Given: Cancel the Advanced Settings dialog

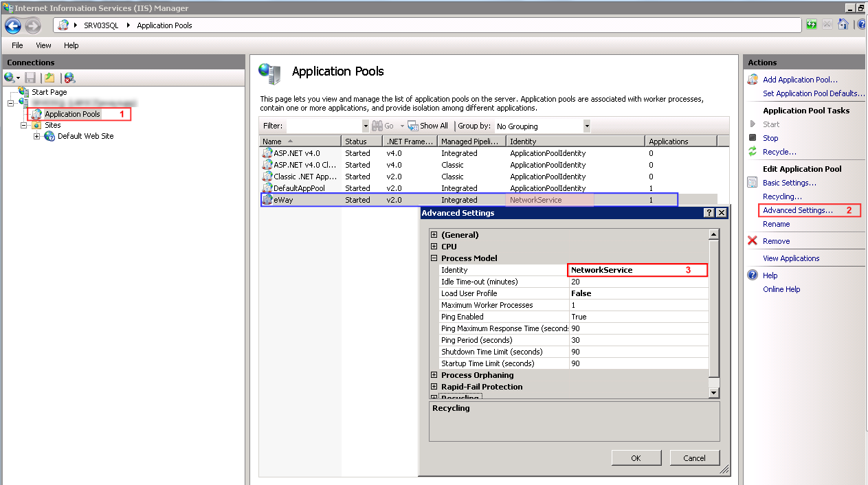Looking at the screenshot, I should (x=695, y=458).
